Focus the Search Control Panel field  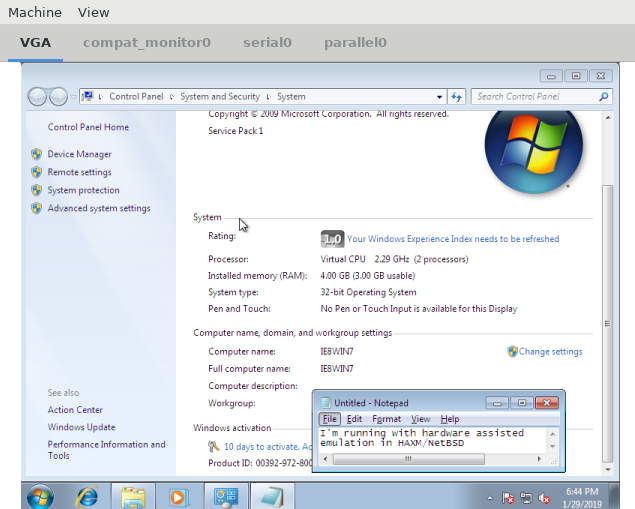tap(535, 96)
